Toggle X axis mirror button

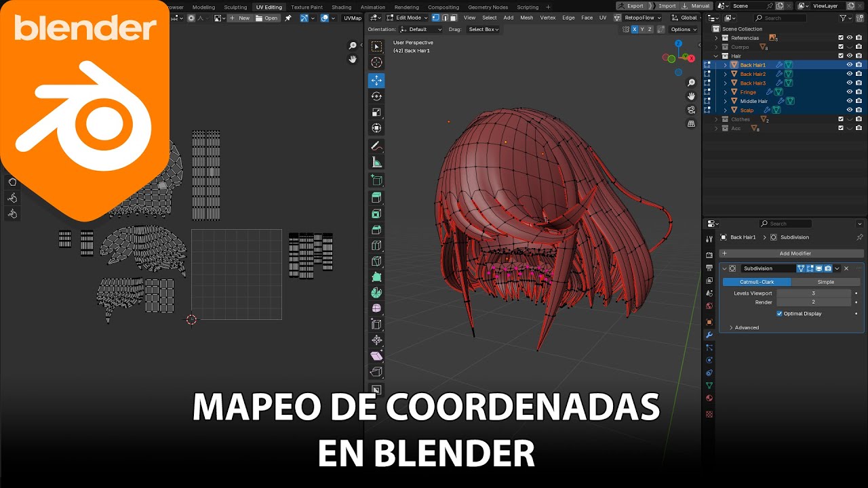point(635,29)
